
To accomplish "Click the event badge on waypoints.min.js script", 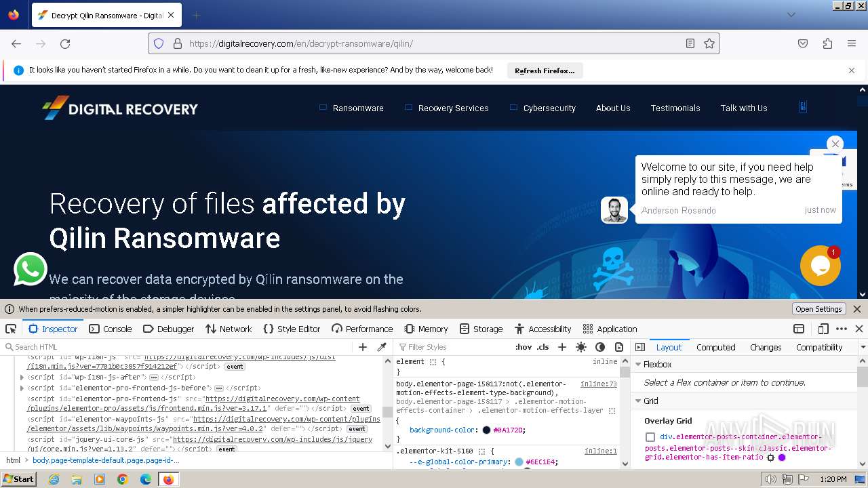I will pyautogui.click(x=357, y=429).
